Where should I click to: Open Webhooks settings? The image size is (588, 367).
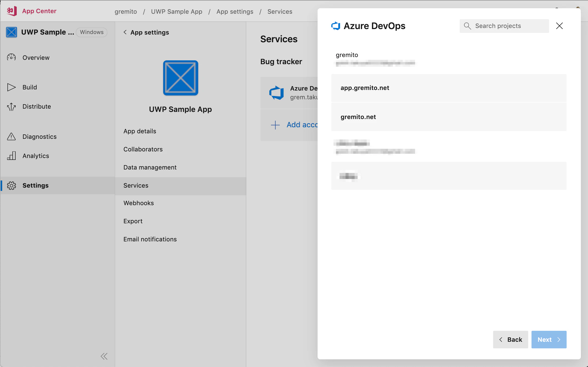pos(138,203)
